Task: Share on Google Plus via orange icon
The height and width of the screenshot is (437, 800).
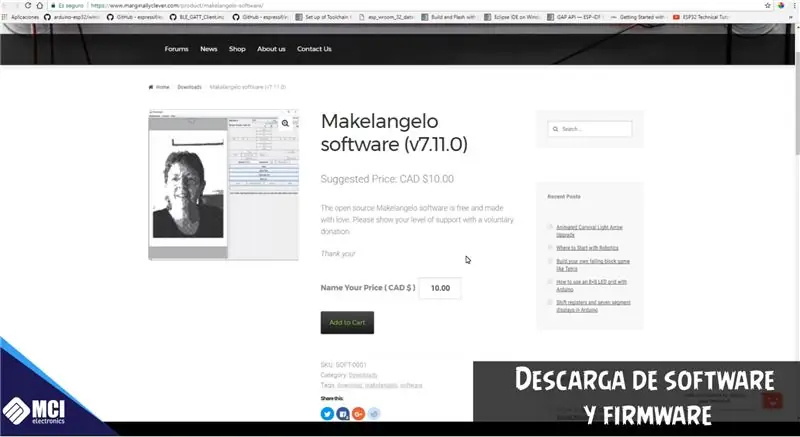Action: (x=359, y=414)
